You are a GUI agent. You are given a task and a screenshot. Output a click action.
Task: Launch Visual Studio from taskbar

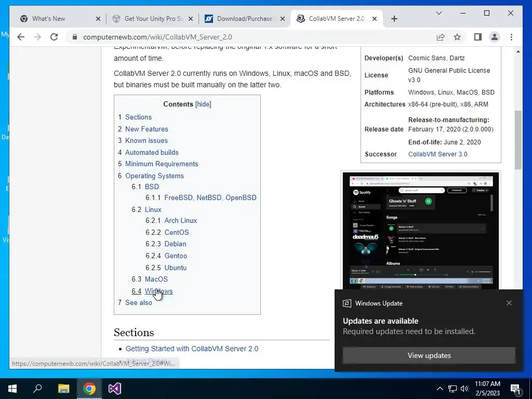[x=115, y=389]
